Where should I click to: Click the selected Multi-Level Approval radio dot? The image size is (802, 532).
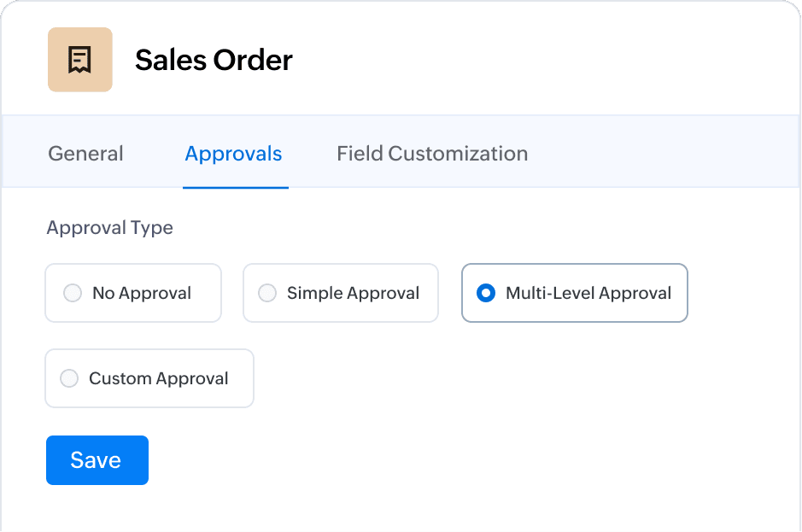486,293
